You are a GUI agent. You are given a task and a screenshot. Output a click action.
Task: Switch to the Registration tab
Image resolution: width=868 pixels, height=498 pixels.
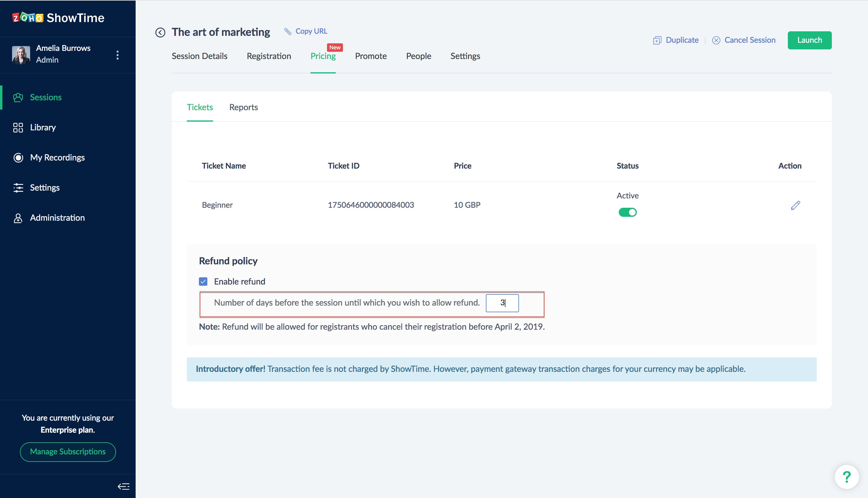(x=269, y=56)
